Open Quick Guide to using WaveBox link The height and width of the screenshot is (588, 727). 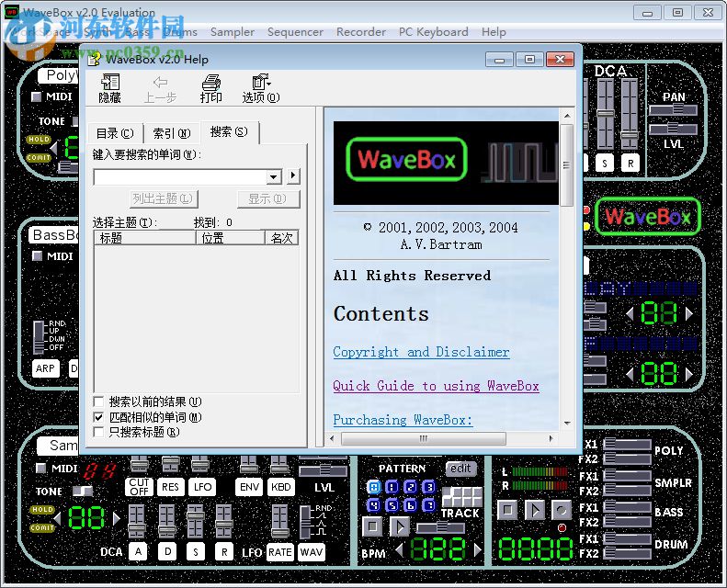(x=436, y=386)
